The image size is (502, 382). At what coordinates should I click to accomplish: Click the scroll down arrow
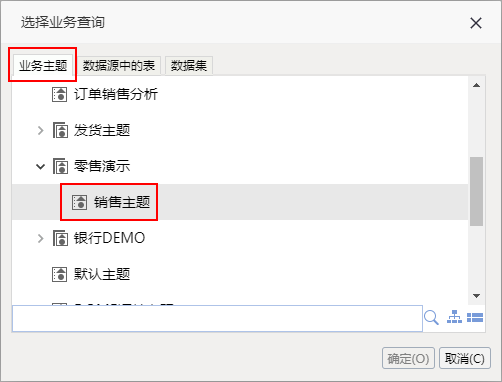tap(477, 296)
